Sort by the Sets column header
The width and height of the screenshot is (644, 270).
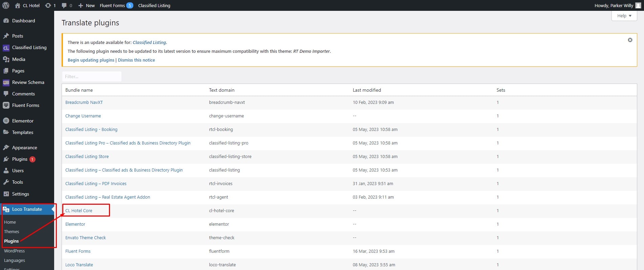(501, 90)
